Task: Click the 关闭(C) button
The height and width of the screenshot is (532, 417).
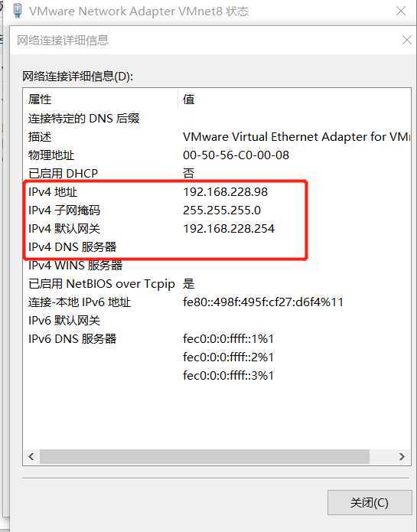Action: point(370,502)
